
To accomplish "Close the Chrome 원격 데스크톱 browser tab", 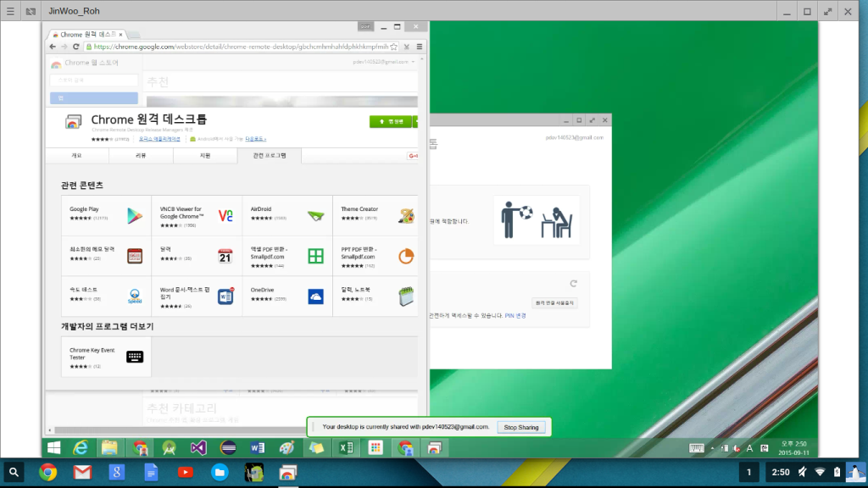I will point(120,34).
